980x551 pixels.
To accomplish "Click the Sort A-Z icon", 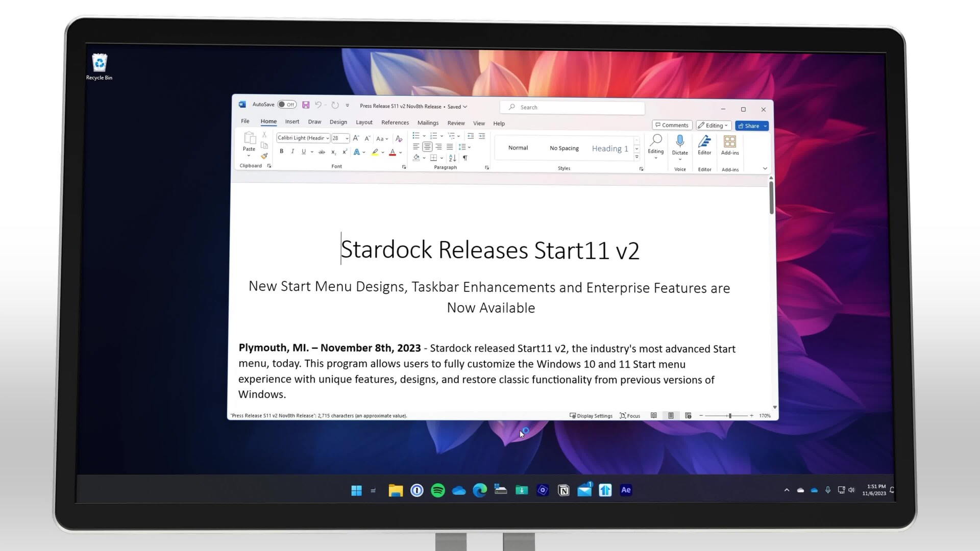I will tap(452, 158).
